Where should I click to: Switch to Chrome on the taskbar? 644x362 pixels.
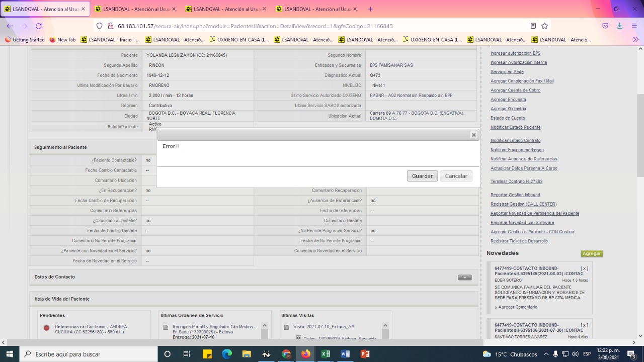pyautogui.click(x=286, y=354)
